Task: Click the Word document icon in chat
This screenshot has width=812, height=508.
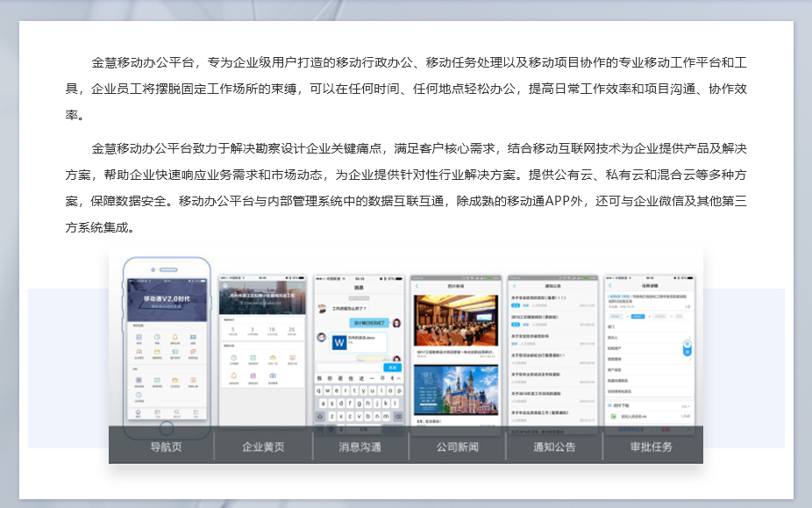Action: tap(338, 342)
